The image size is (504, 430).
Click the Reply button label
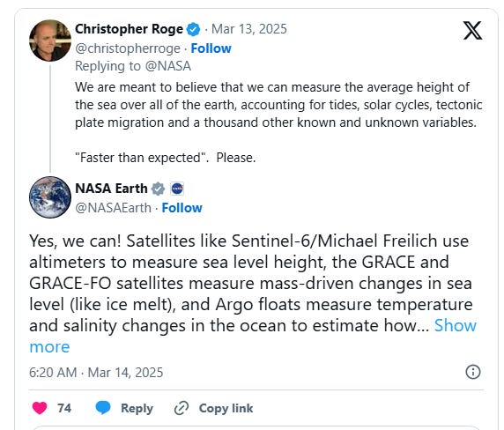click(x=137, y=408)
